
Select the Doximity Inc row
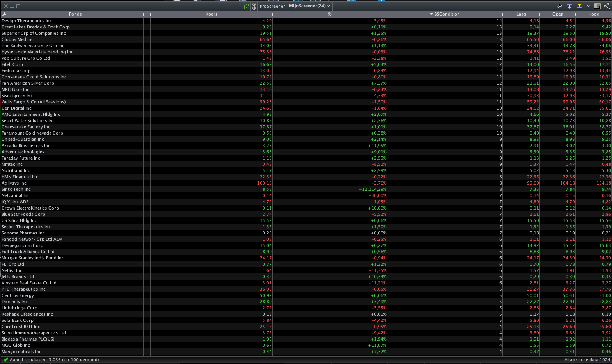click(306, 302)
